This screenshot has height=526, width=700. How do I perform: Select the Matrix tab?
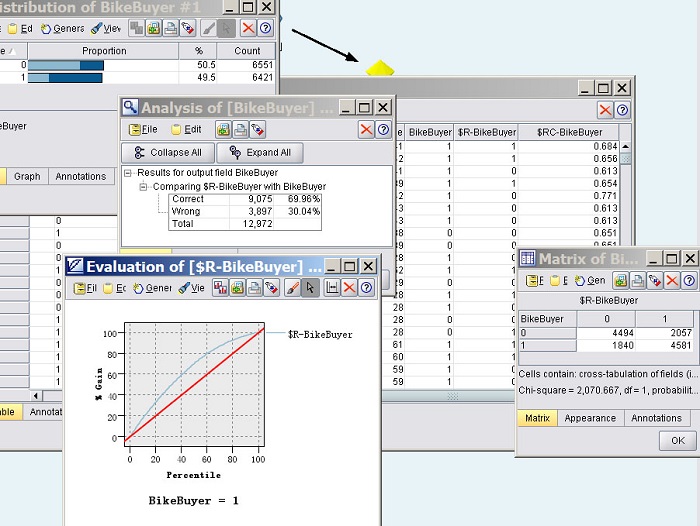coord(538,418)
